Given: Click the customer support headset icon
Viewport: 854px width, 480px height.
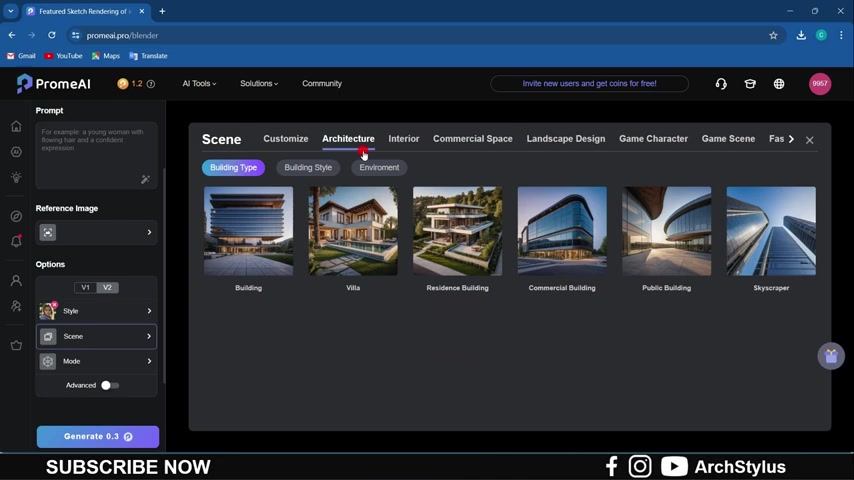Looking at the screenshot, I should coord(721,84).
